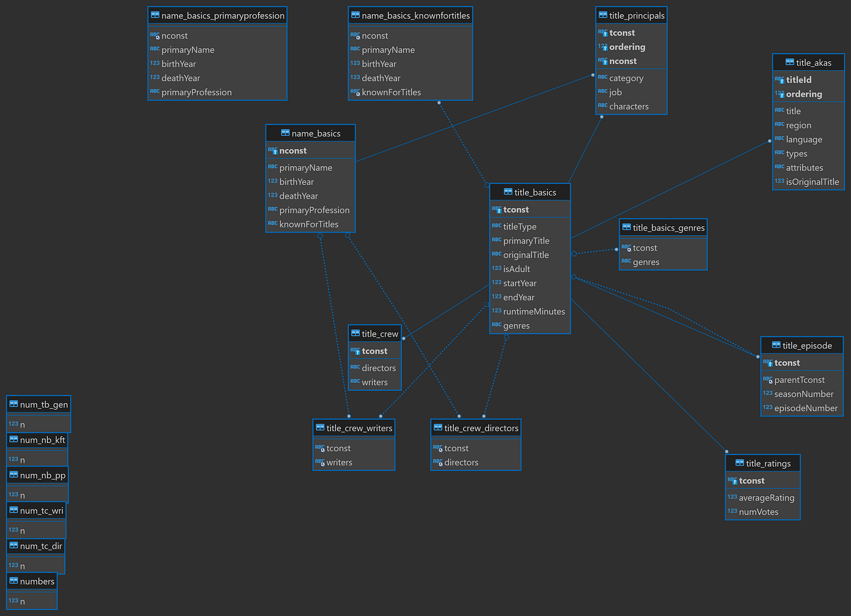Select the title_basics table header

[530, 192]
